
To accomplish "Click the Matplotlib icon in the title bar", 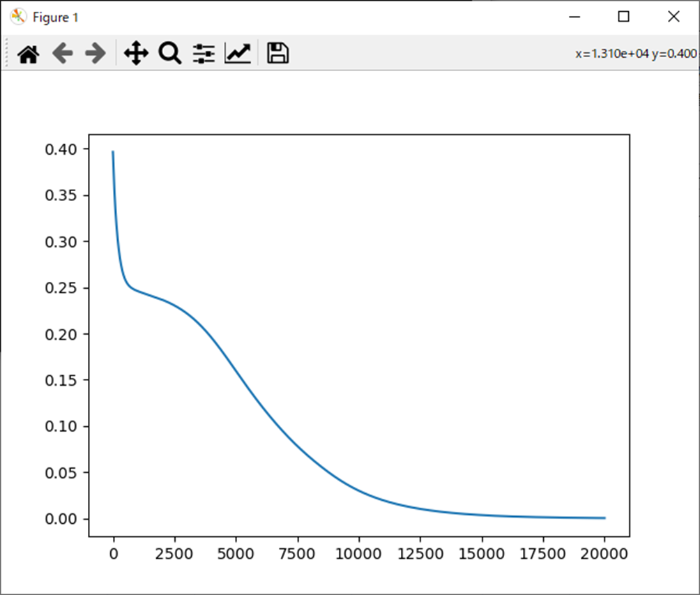I will tap(17, 17).
